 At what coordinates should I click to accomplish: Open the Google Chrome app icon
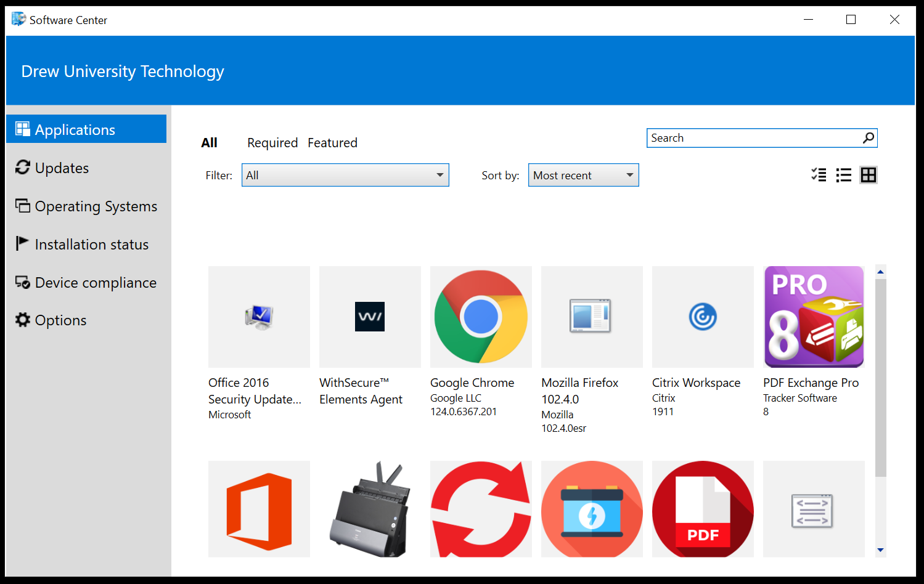pos(481,317)
